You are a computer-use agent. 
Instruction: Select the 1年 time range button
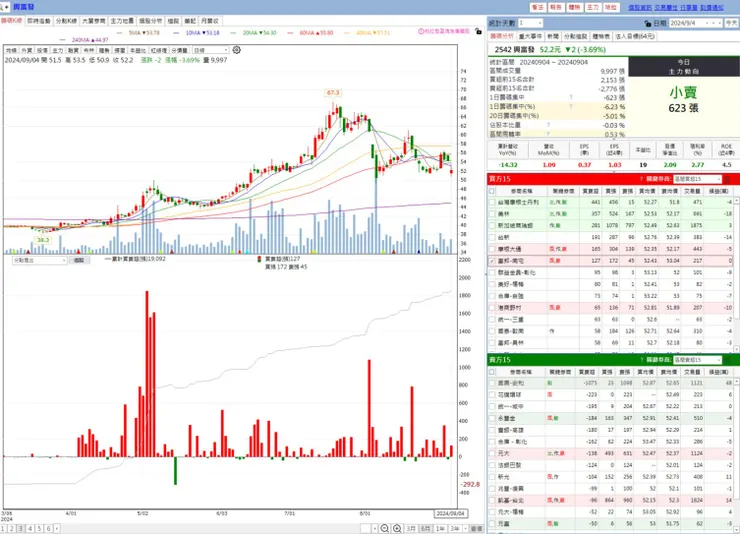[440, 529]
